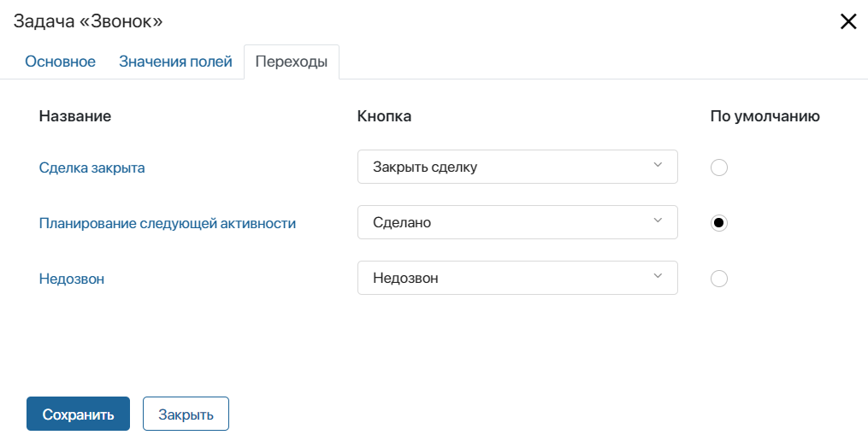Set Недозвон as the default transition
The image size is (868, 435).
tap(718, 278)
